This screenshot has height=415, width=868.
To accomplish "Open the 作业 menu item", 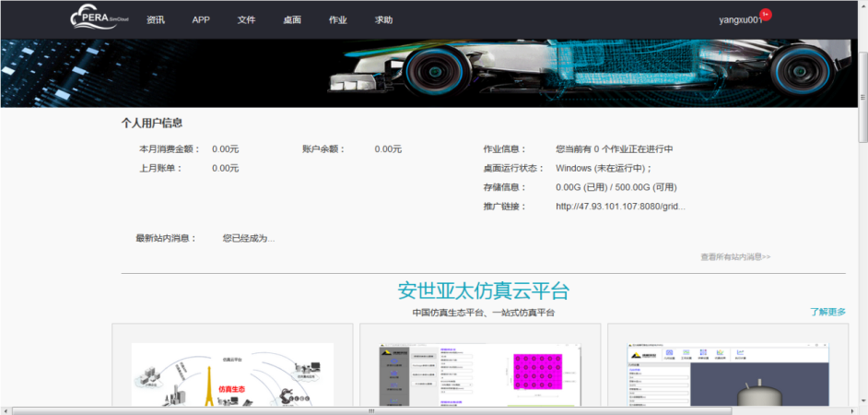I will pyautogui.click(x=337, y=20).
